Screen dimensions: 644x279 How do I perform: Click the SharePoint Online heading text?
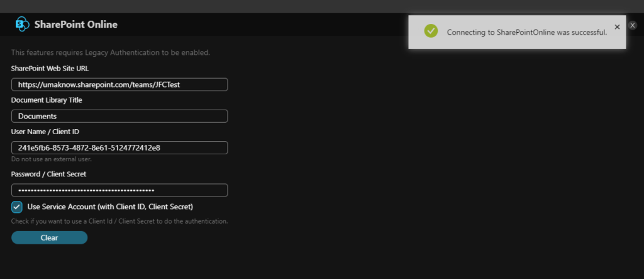(76, 25)
